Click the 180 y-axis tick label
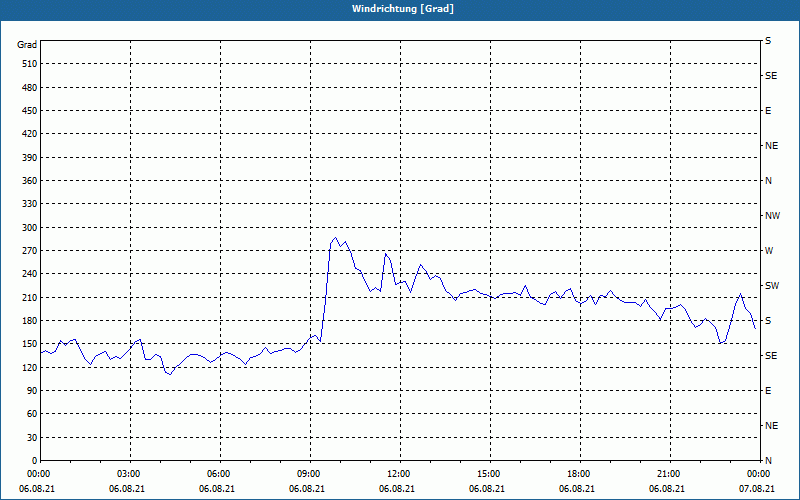 (x=30, y=320)
